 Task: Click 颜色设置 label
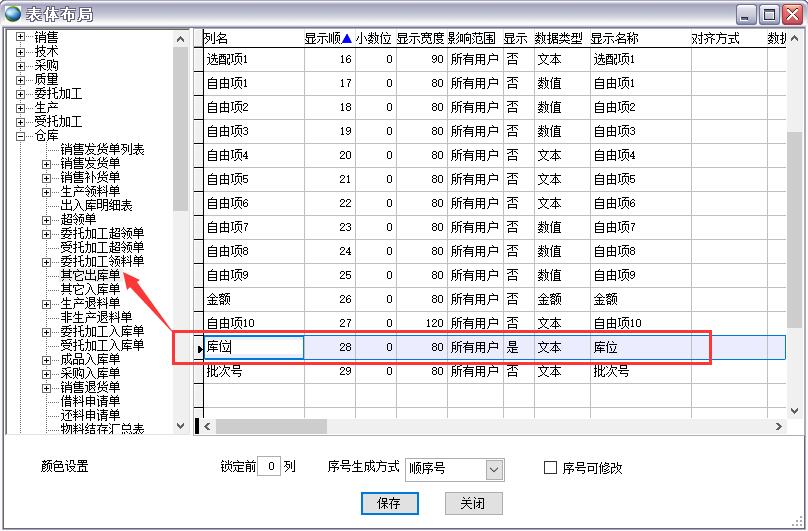pyautogui.click(x=64, y=467)
